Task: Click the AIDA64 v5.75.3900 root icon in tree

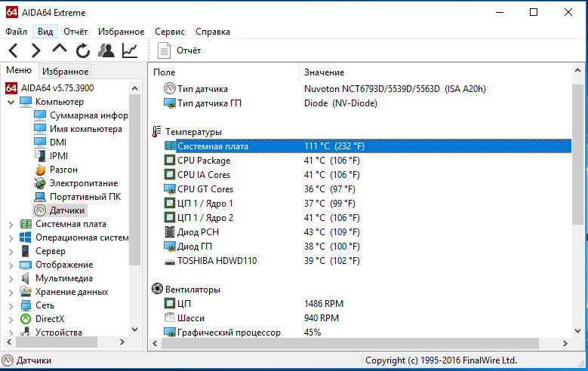Action: pyautogui.click(x=11, y=88)
